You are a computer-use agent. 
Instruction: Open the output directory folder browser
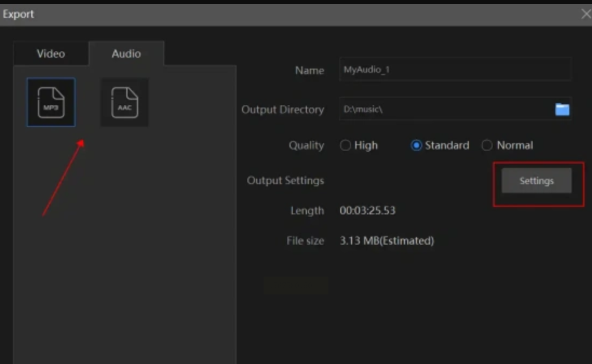562,110
